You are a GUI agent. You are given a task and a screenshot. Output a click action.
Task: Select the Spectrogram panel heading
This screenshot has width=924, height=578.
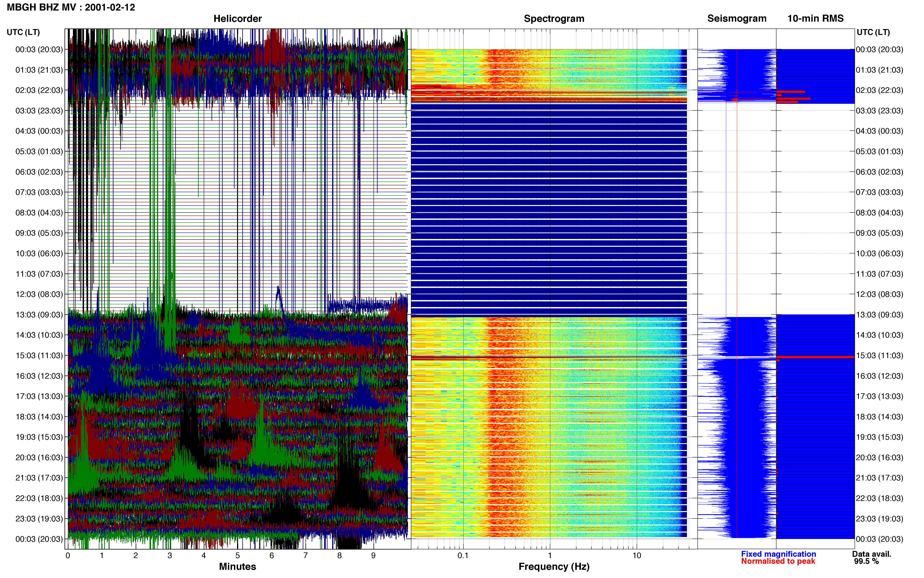[554, 18]
